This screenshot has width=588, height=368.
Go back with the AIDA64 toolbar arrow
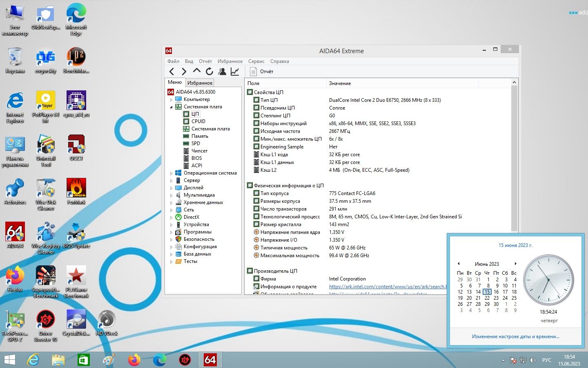pyautogui.click(x=172, y=72)
